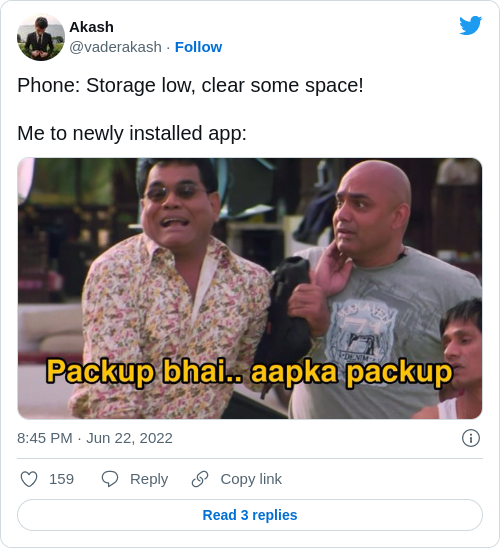Click the chain link copy icon
This screenshot has width=500, height=548.
(200, 479)
